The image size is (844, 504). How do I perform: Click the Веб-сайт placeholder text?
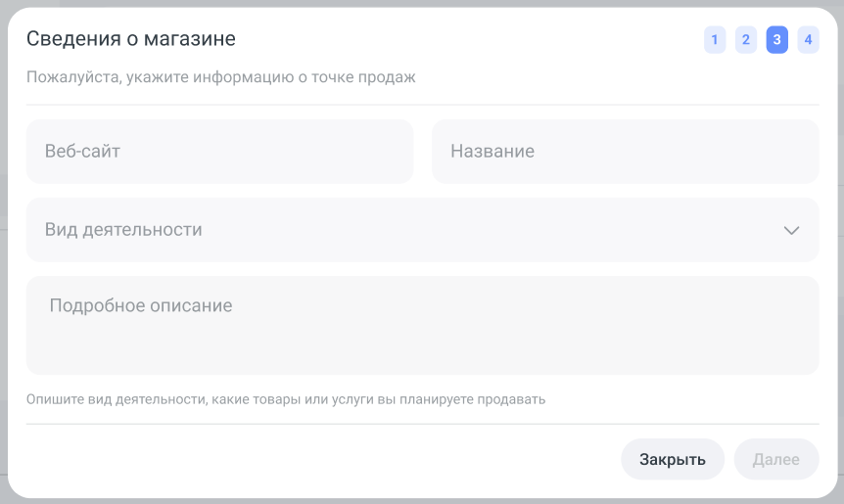point(82,152)
